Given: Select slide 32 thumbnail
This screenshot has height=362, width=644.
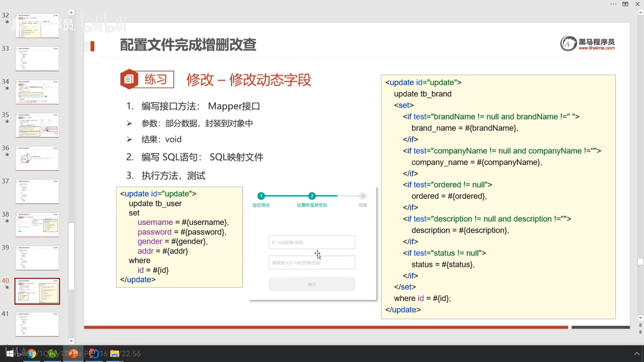Looking at the screenshot, I should coord(37,26).
